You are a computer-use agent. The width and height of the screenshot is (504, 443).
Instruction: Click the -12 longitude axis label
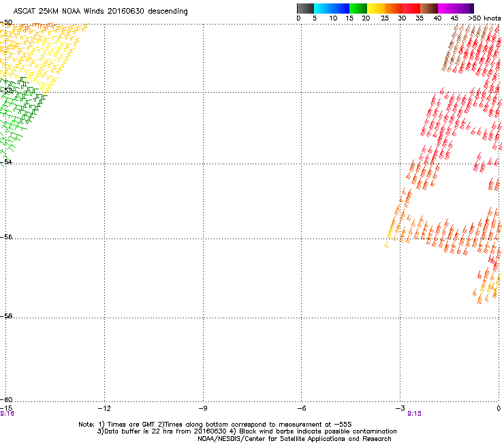[x=104, y=408]
